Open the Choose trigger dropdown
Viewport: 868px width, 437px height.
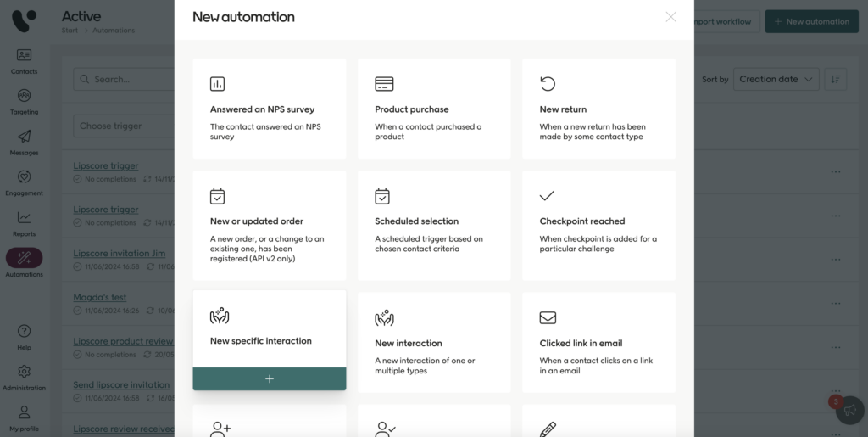click(124, 126)
